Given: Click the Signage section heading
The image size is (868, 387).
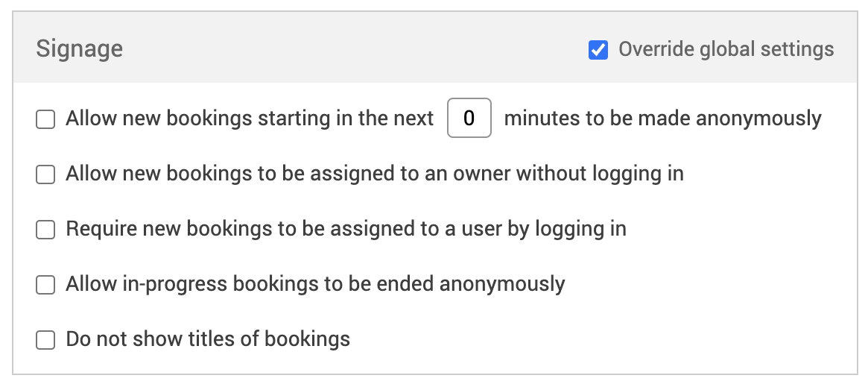Looking at the screenshot, I should tap(80, 49).
